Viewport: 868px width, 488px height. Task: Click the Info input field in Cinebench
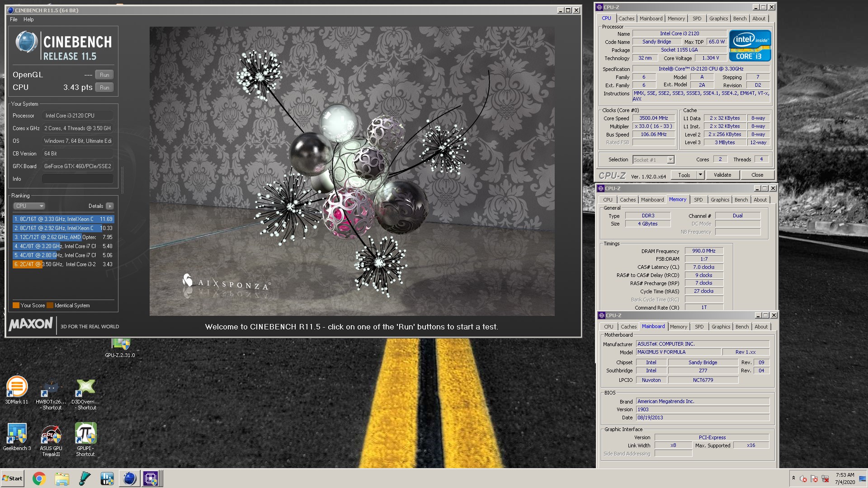tap(77, 179)
